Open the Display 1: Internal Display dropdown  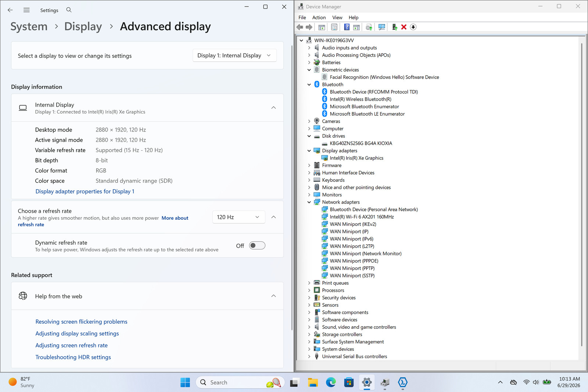pos(234,55)
